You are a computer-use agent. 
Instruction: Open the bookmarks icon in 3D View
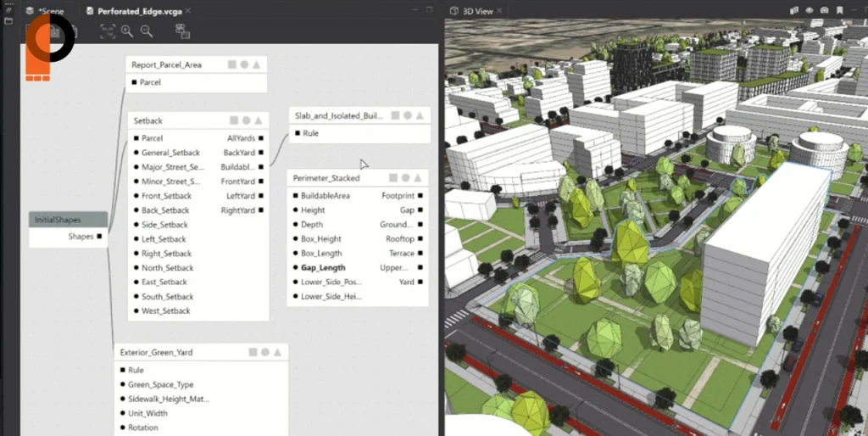pos(840,11)
